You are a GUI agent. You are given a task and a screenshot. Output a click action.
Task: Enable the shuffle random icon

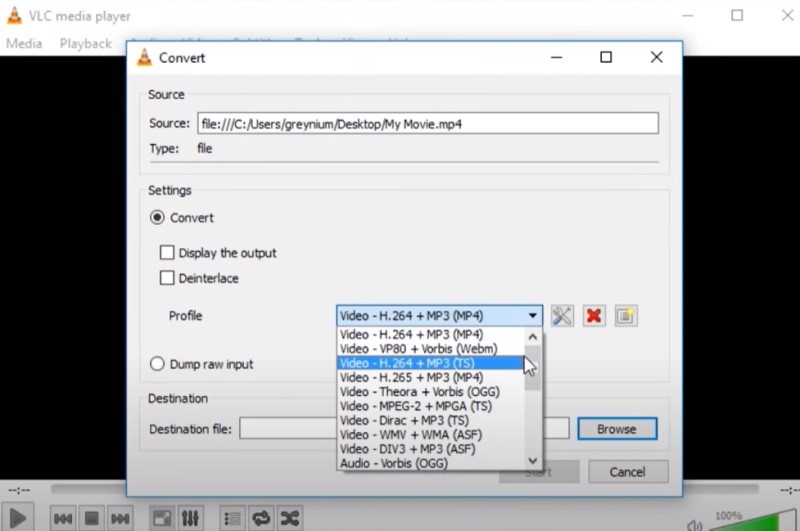click(x=290, y=518)
